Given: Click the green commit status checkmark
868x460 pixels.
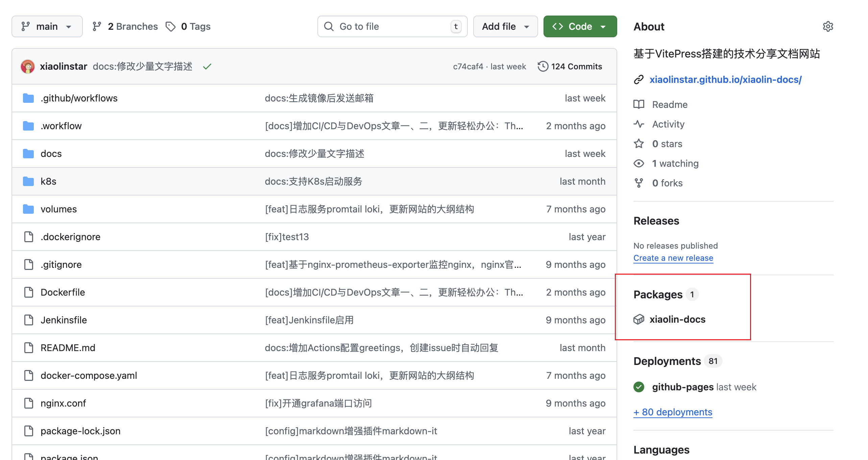Looking at the screenshot, I should tap(207, 67).
